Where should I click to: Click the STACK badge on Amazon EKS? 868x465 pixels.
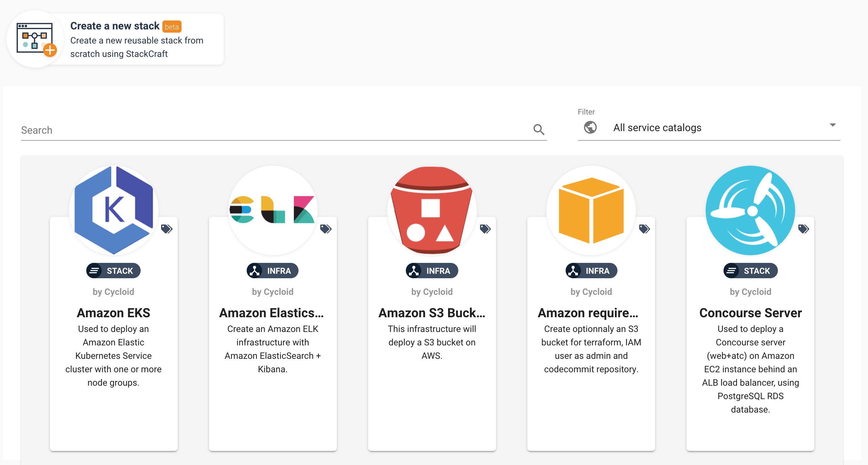(x=113, y=271)
